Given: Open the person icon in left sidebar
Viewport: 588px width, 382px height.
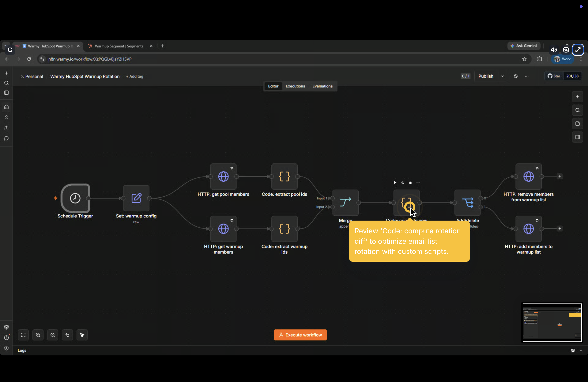Looking at the screenshot, I should coord(6,117).
